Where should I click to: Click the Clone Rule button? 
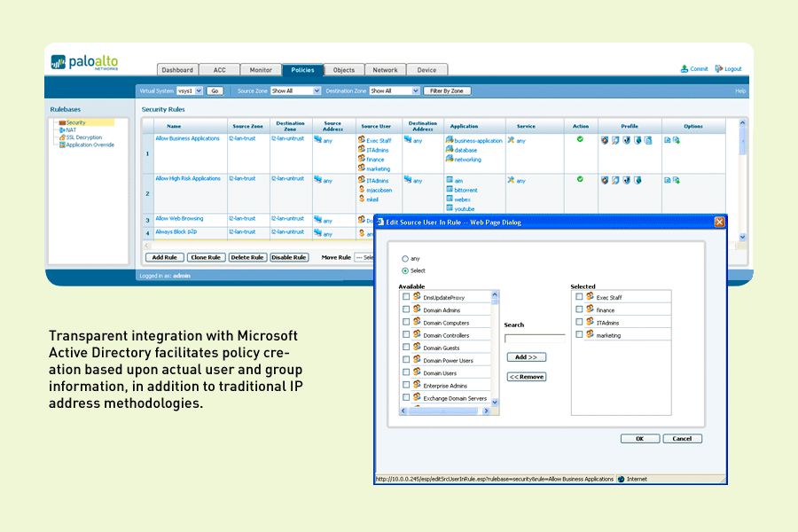pos(206,258)
